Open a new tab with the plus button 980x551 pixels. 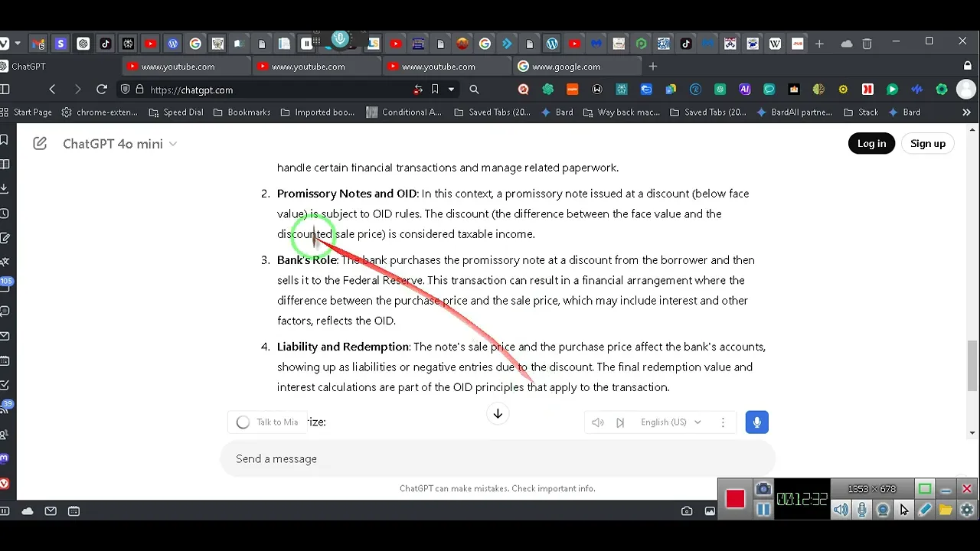coord(652,67)
